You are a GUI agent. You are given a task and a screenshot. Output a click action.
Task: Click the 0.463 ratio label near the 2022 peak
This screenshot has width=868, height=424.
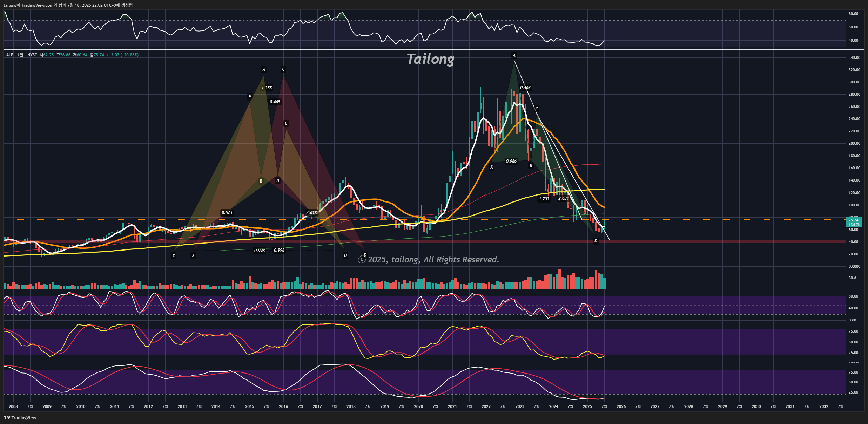coord(525,88)
